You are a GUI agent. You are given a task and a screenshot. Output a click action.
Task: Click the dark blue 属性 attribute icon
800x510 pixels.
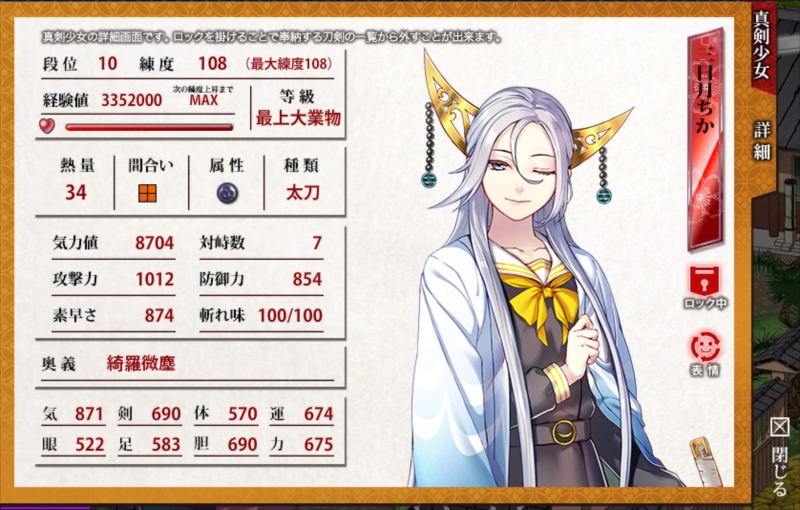227,193
